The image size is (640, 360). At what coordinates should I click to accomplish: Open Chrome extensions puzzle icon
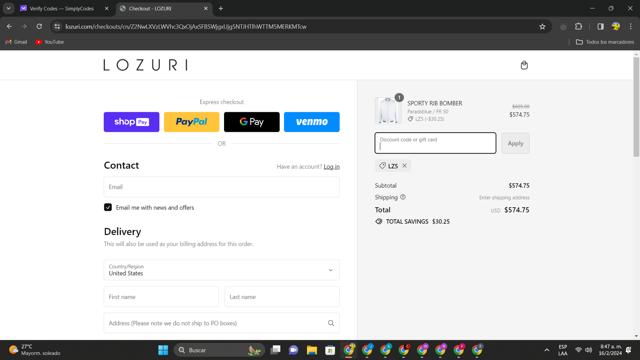click(x=578, y=27)
